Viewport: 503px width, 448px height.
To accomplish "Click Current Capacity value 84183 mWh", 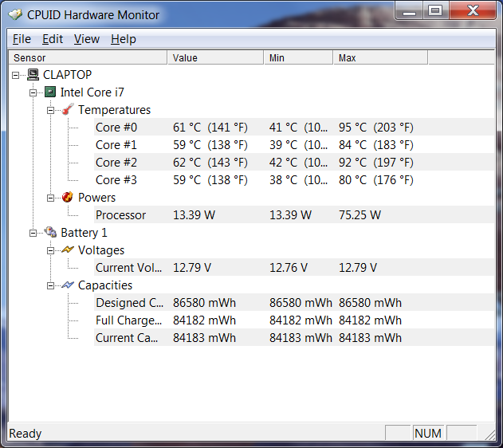I will (x=204, y=338).
